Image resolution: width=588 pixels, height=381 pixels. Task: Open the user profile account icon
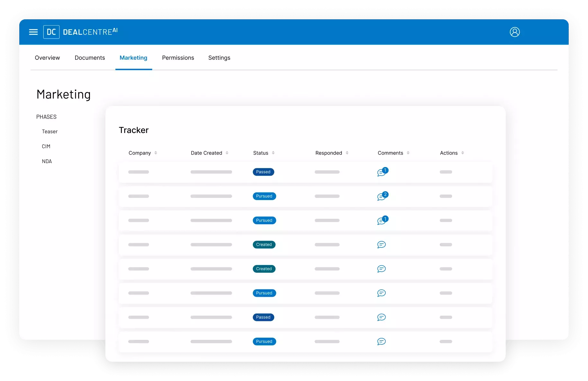pyautogui.click(x=514, y=32)
